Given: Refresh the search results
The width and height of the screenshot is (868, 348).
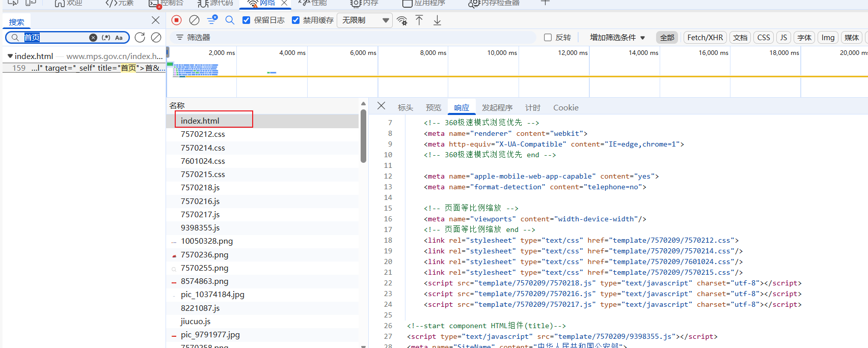Looking at the screenshot, I should [140, 37].
